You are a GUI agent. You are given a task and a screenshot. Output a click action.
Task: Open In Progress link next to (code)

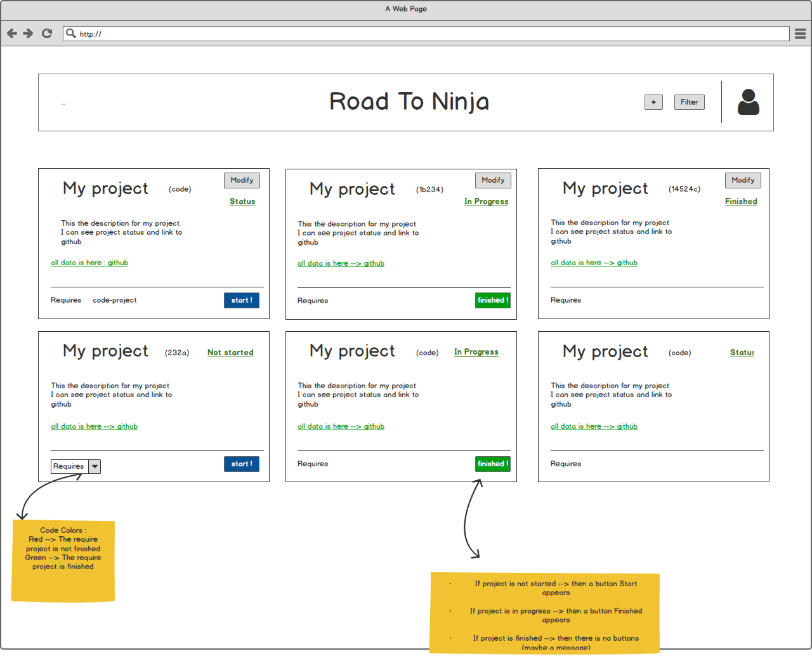pos(476,352)
